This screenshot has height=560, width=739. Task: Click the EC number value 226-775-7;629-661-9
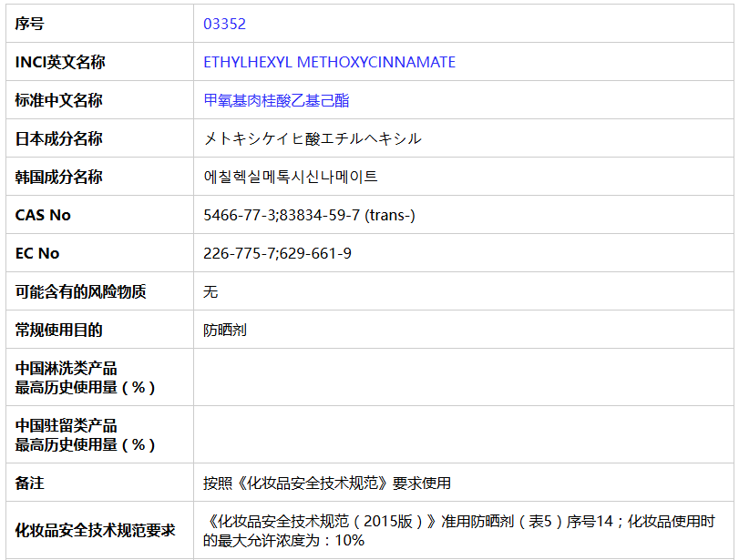pos(277,253)
